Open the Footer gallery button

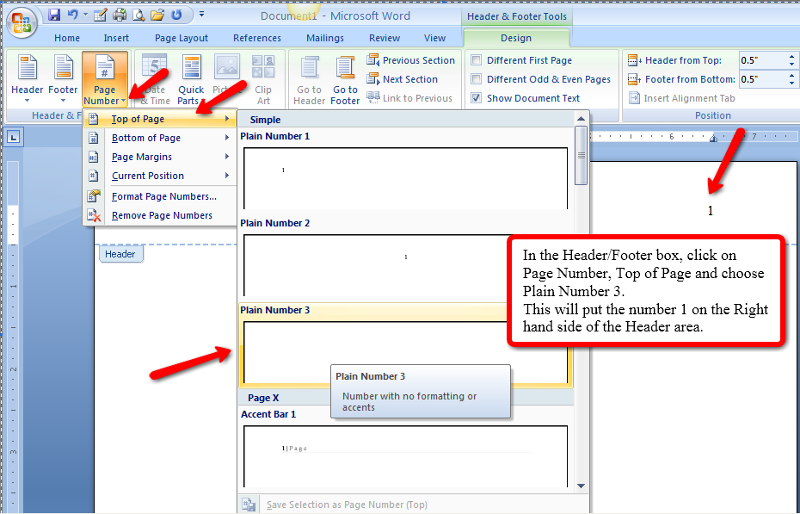point(63,79)
